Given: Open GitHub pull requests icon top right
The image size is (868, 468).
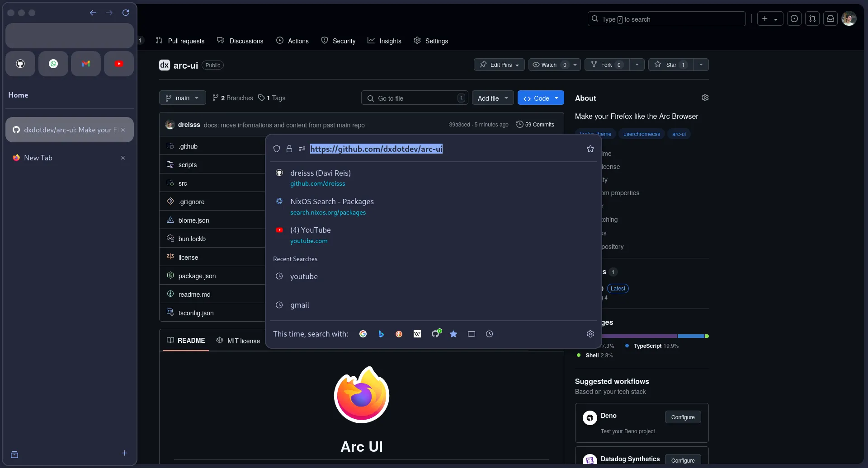Looking at the screenshot, I should click(813, 19).
